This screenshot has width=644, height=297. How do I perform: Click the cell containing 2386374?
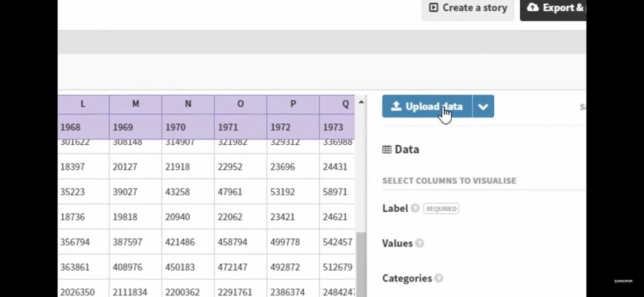click(x=294, y=288)
